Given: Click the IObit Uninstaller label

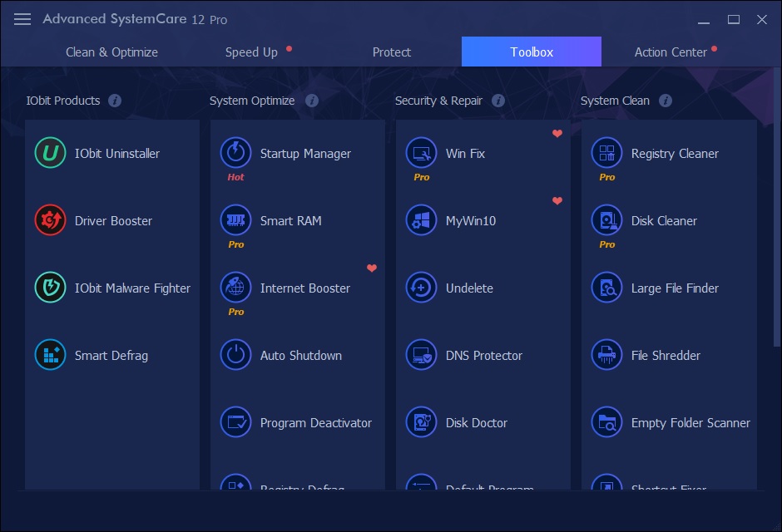Looking at the screenshot, I should [117, 154].
